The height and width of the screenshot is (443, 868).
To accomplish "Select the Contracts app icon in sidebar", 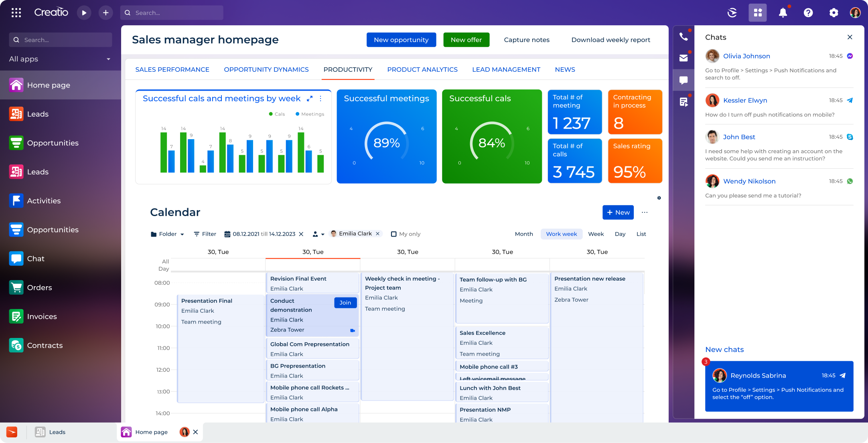I will click(16, 345).
